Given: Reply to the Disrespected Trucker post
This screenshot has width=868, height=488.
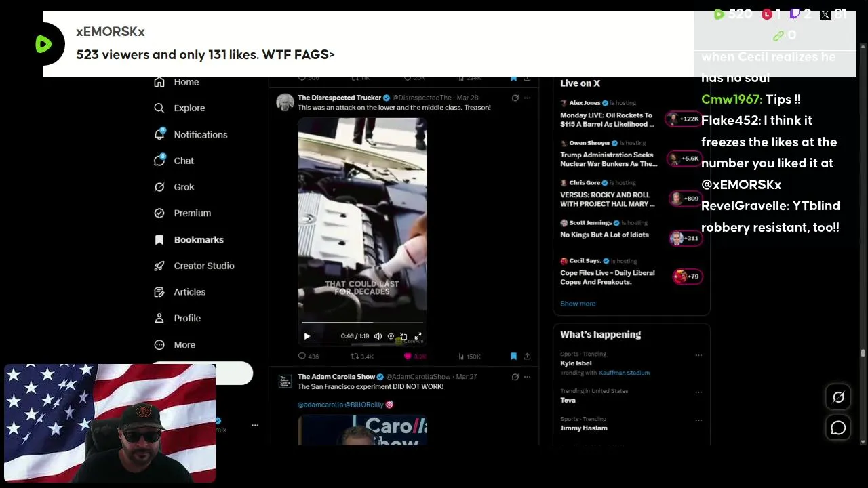Looking at the screenshot, I should (x=309, y=356).
